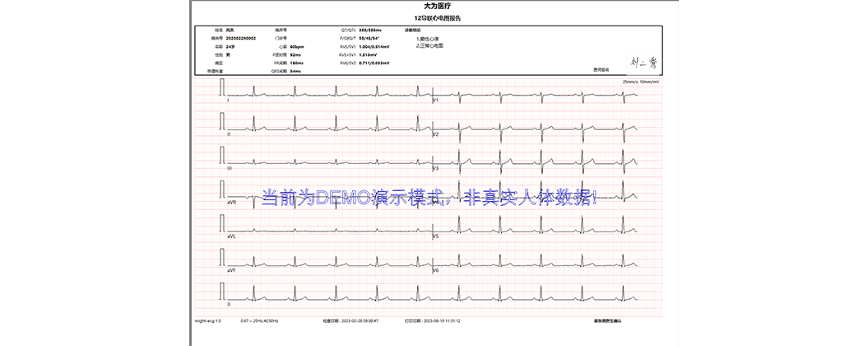Click the RV6/SV2 value 0.711/0.853mV
This screenshot has height=346, width=868.
point(375,63)
